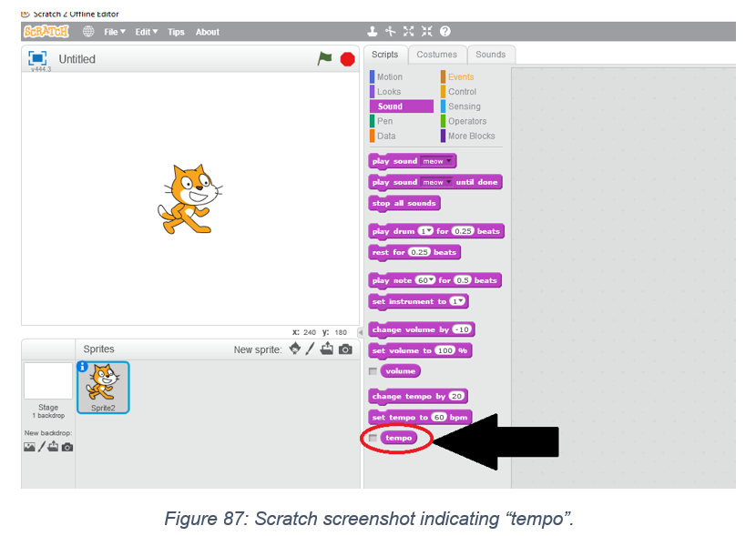
Task: Open note dropdown in play note block
Action: coord(425,280)
